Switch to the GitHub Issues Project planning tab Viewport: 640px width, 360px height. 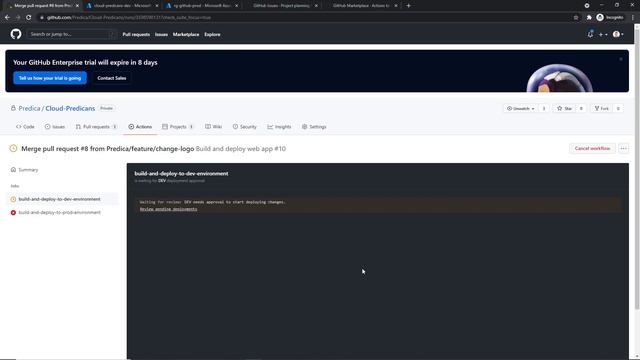coord(282,6)
